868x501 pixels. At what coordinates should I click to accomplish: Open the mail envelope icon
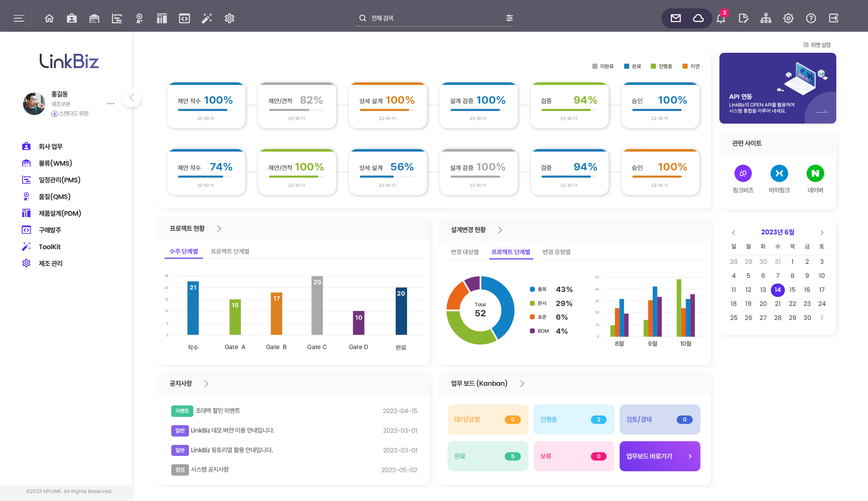tap(675, 18)
